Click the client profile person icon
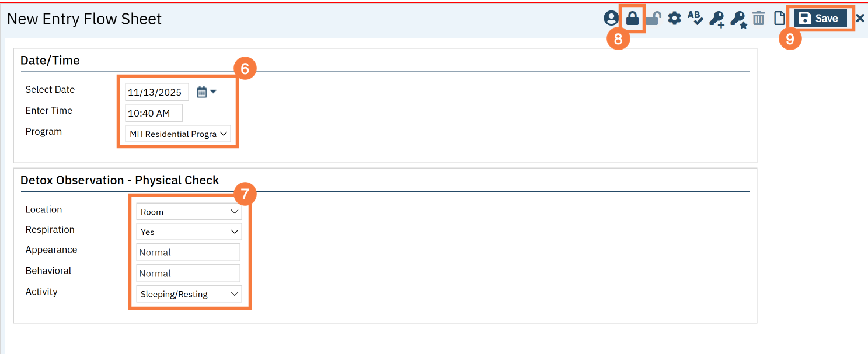 tap(611, 19)
